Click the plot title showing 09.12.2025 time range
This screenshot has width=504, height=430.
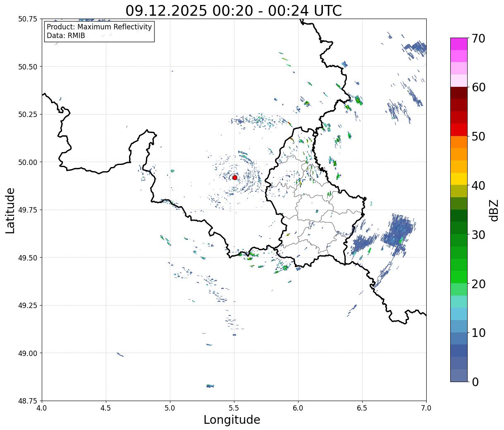click(x=234, y=10)
